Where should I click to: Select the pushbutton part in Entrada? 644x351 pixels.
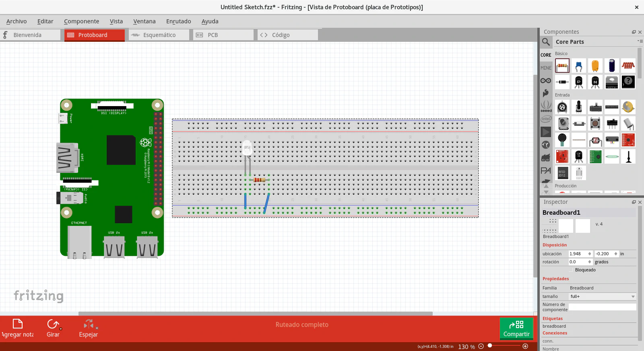tap(595, 123)
